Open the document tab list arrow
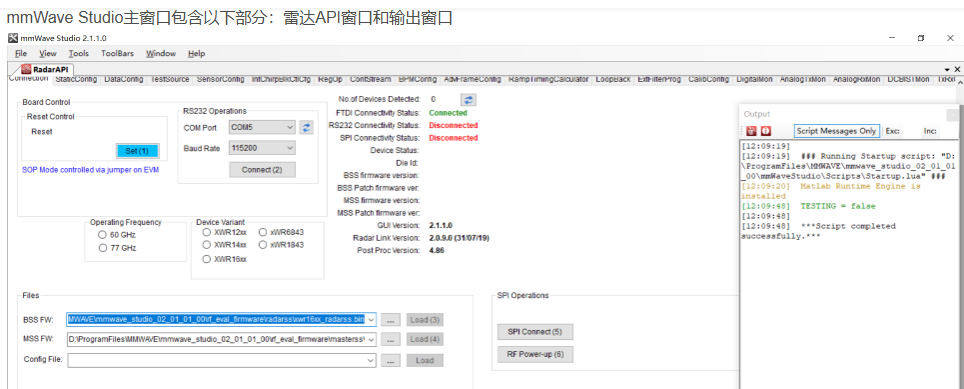Screen dimensions: 964x389 click(x=947, y=69)
